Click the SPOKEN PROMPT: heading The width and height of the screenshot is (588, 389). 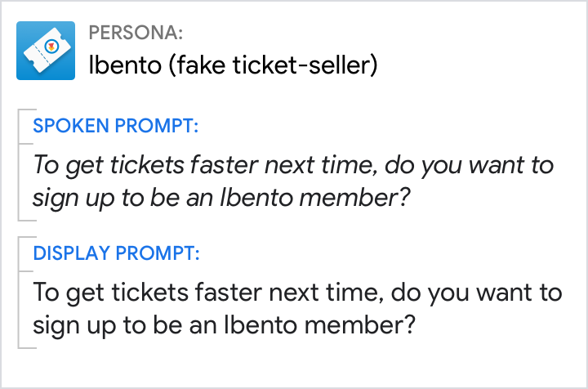pyautogui.click(x=116, y=127)
